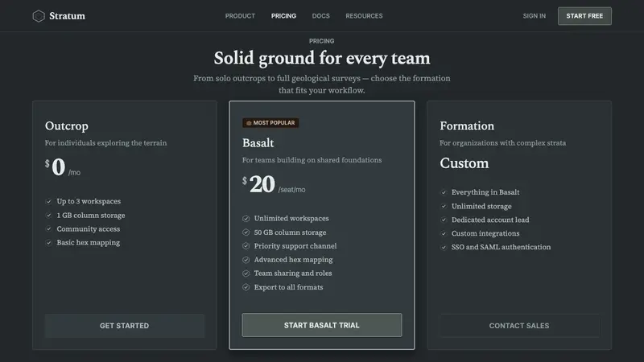Click 'For individuals exploring the terrain' text
Viewport: 644px width, 362px height.
click(x=106, y=143)
